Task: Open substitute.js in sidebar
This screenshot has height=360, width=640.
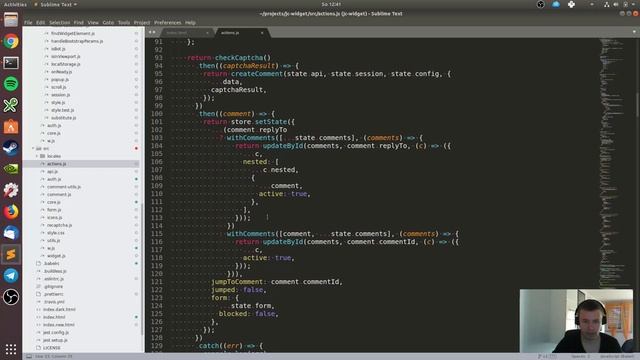Action: 64,118
